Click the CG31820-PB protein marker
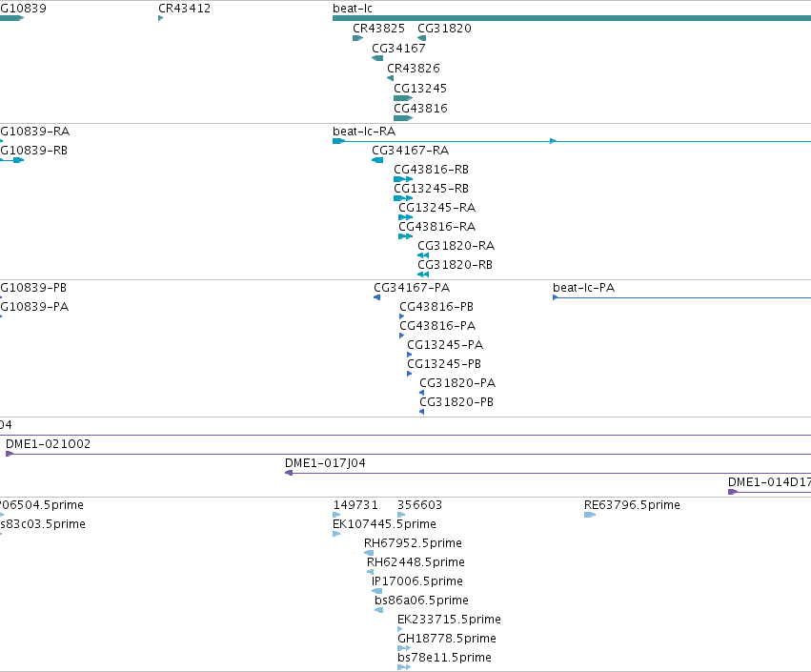811x672 pixels. click(x=421, y=412)
